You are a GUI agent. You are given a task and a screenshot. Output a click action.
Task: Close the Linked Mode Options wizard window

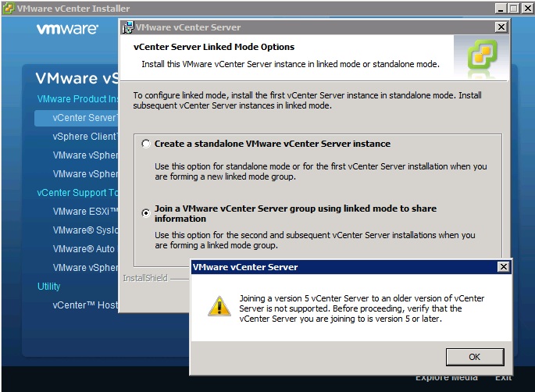(x=501, y=27)
